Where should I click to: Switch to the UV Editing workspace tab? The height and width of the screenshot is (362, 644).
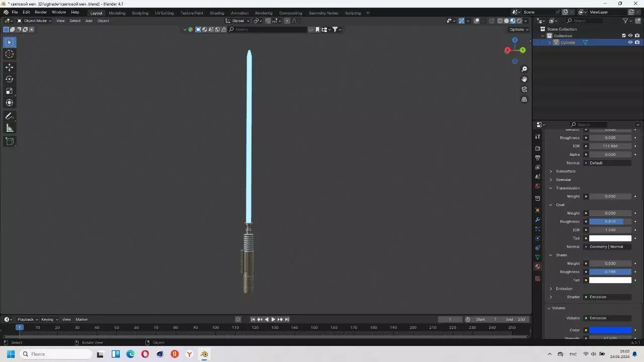[164, 13]
